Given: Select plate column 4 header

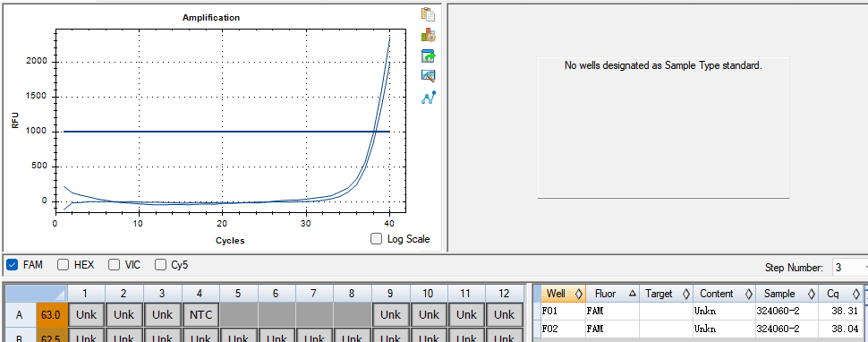Looking at the screenshot, I should click(x=200, y=294).
